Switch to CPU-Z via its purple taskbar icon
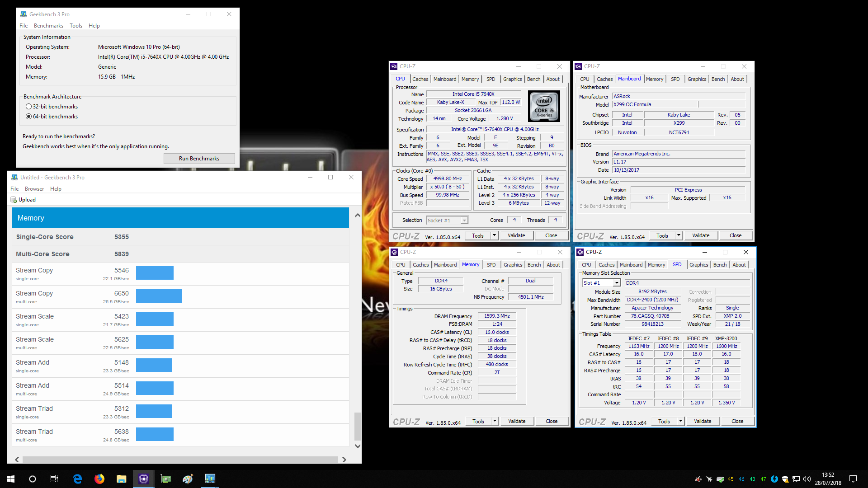 pyautogui.click(x=144, y=479)
